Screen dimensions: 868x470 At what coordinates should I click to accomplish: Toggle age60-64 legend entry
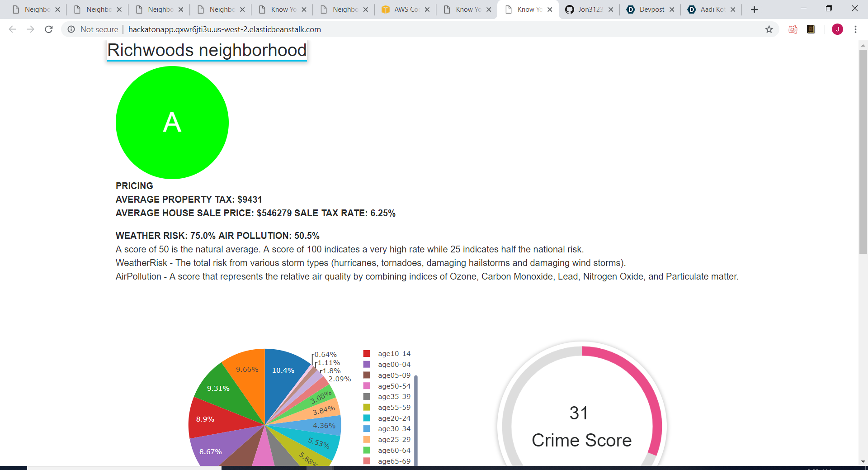[x=387, y=451]
